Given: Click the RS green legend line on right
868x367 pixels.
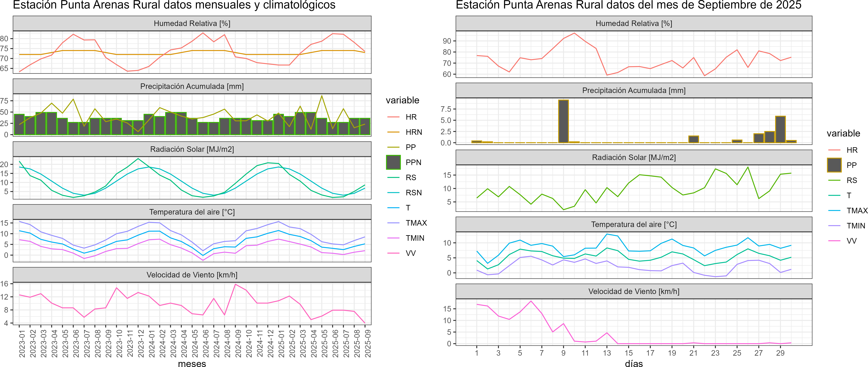Looking at the screenshot, I should coord(834,180).
